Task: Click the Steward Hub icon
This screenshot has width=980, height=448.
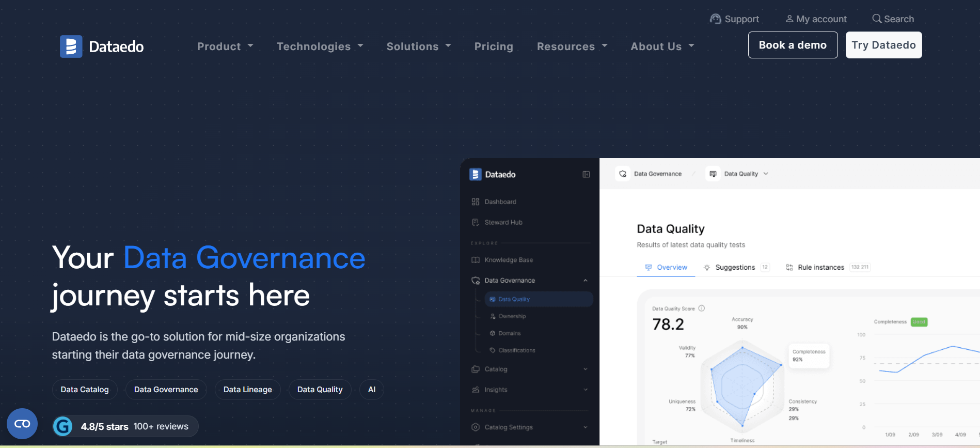Action: pos(476,222)
